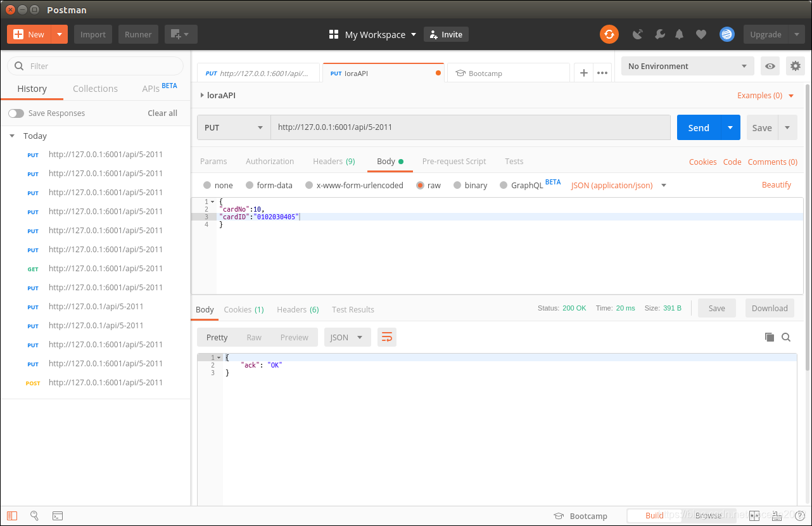Open tab options three-dots menu
This screenshot has width=812, height=526.
(602, 73)
